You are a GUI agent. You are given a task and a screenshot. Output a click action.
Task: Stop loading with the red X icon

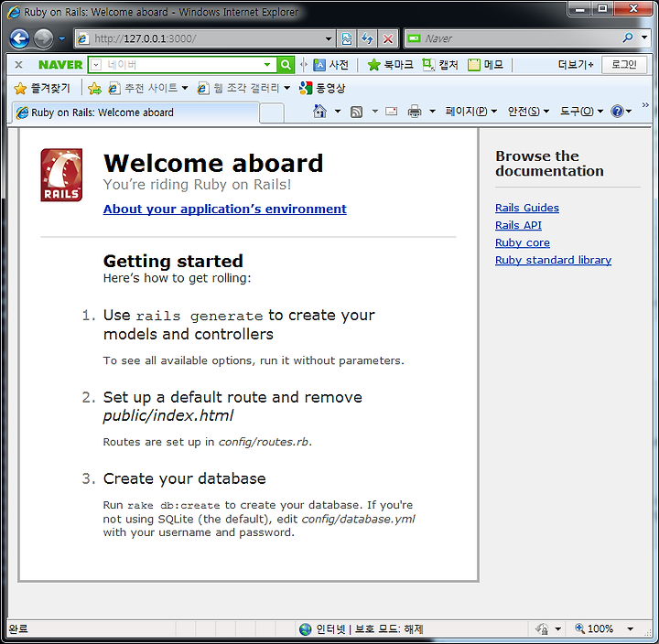click(388, 39)
